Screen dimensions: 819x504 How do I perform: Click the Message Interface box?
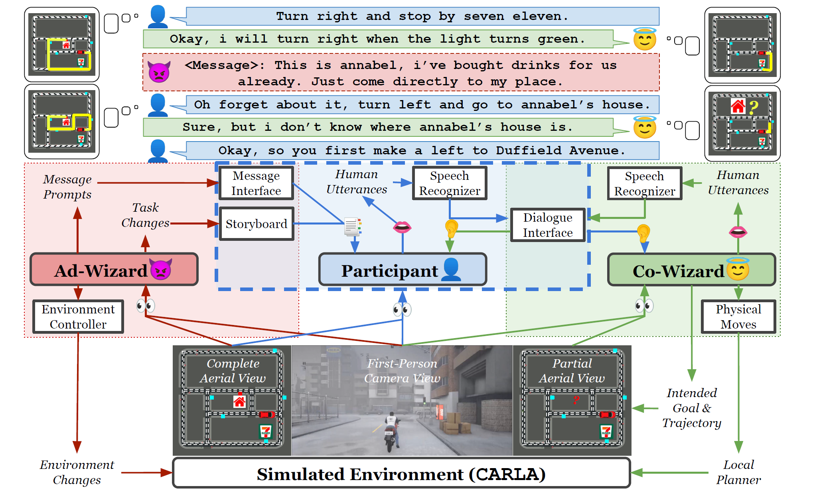point(256,183)
